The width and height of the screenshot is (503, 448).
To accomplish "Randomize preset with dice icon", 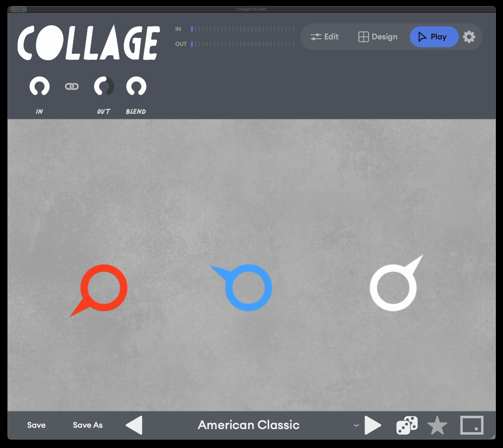I will 407,425.
